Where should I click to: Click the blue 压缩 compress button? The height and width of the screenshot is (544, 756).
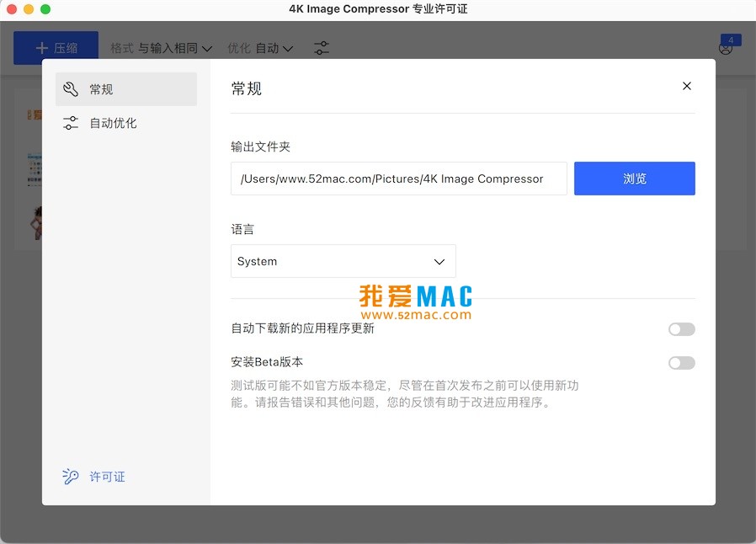point(56,47)
